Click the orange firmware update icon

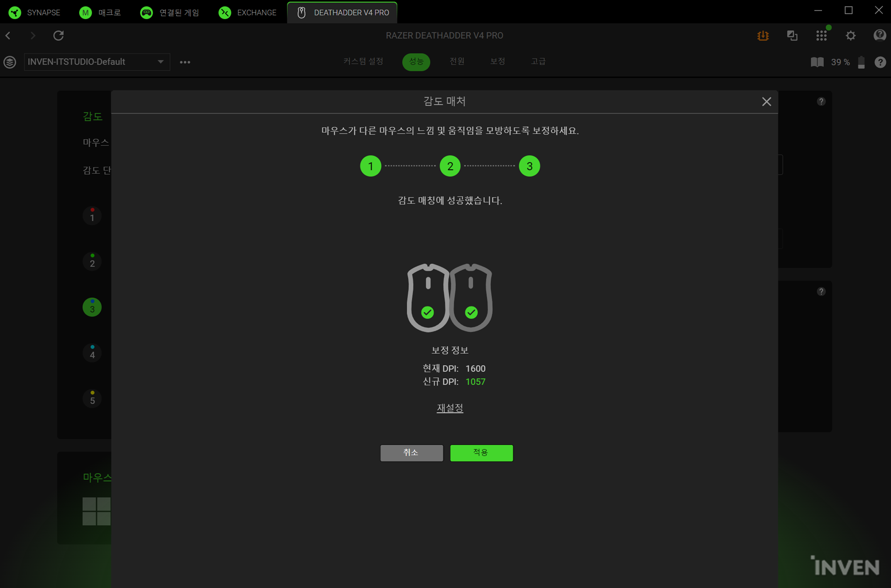[x=763, y=36]
